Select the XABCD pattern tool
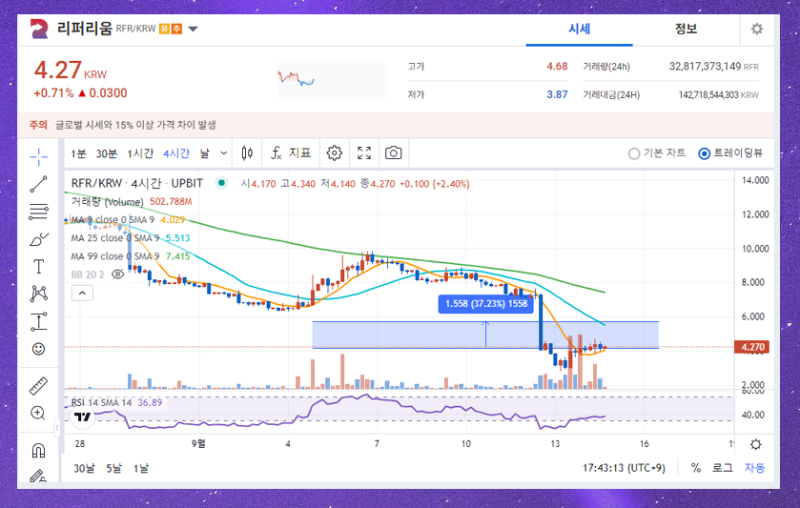 (38, 293)
